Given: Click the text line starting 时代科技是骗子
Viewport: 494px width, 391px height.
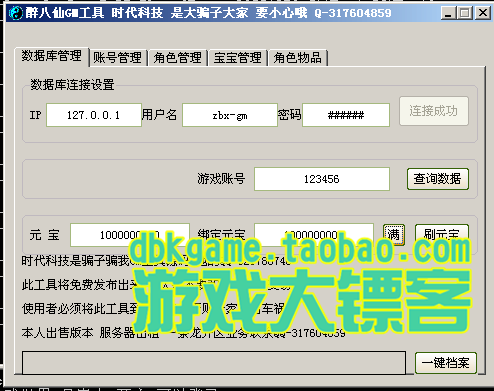Looking at the screenshot, I should [x=156, y=260].
